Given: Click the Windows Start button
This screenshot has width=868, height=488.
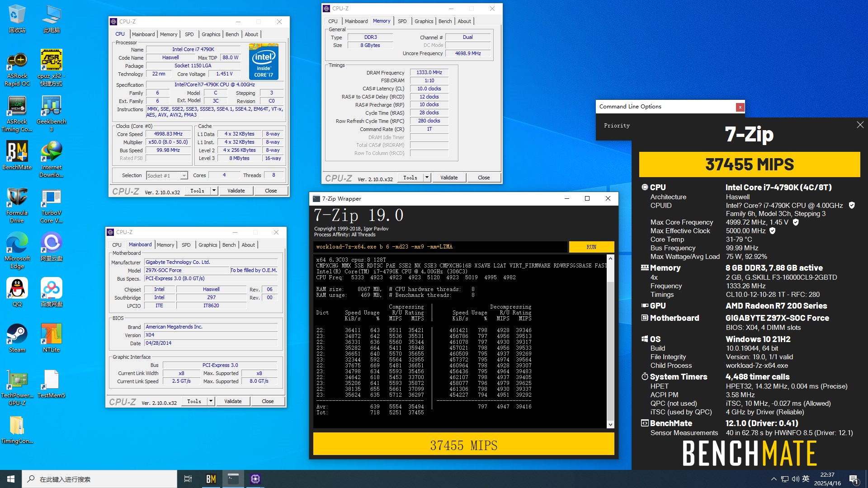Looking at the screenshot, I should click(11, 479).
